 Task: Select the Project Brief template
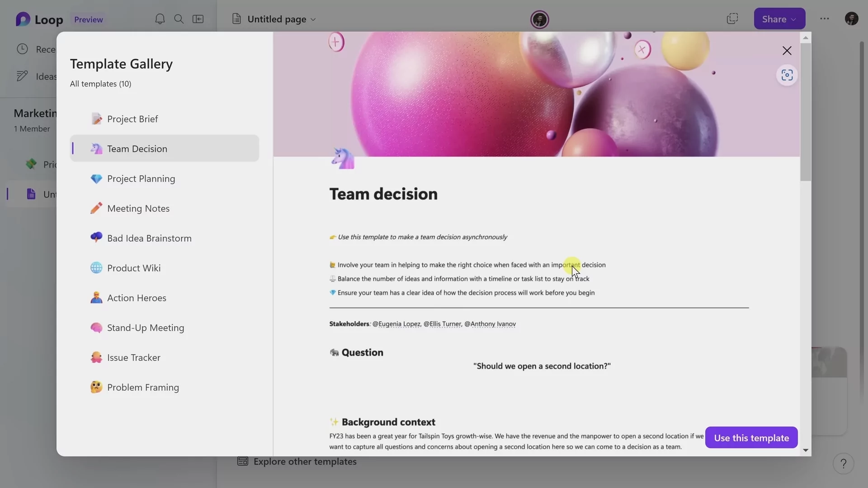point(165,119)
